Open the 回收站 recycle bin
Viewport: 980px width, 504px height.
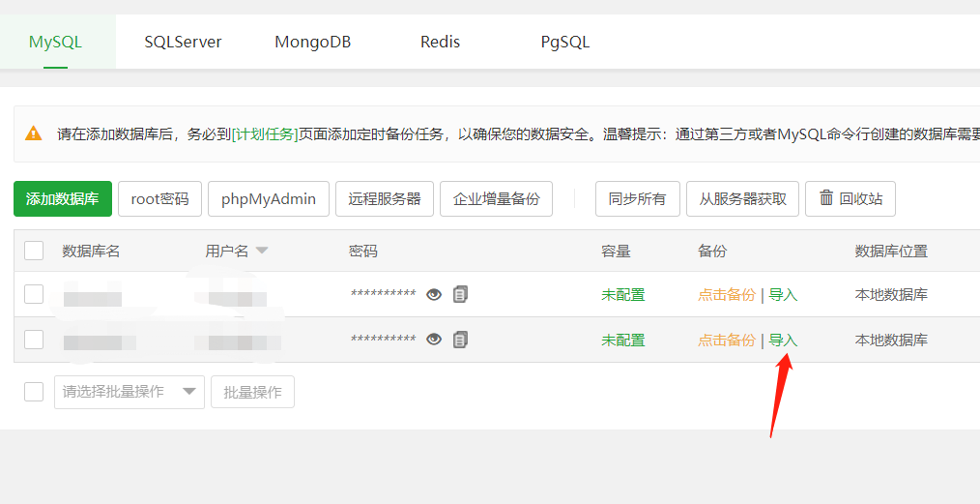[850, 199]
